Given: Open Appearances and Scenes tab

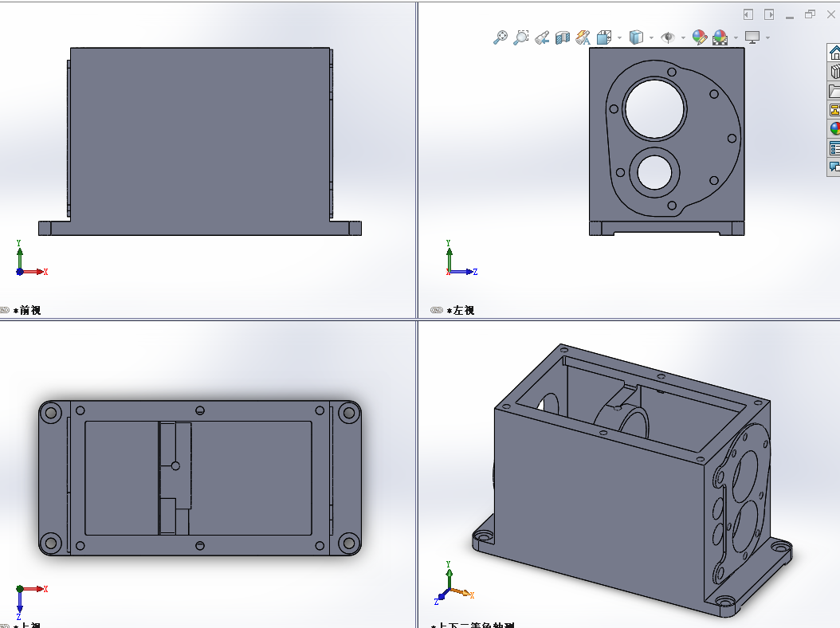Looking at the screenshot, I should [x=834, y=128].
